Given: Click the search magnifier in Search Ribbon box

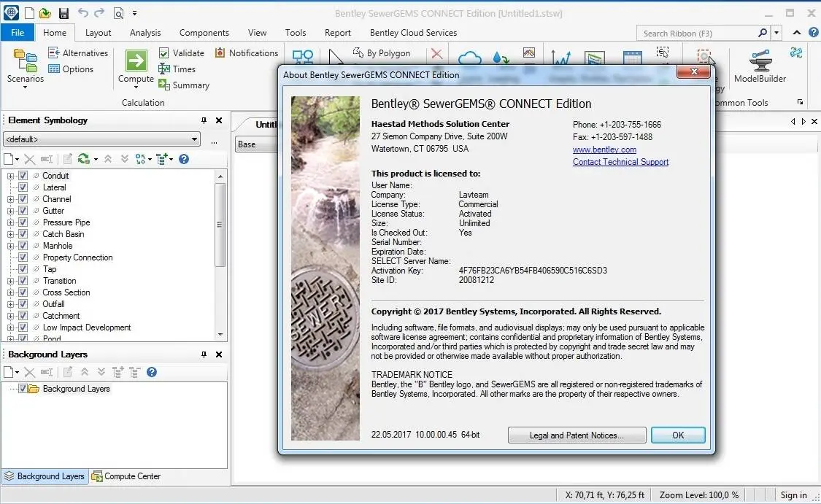Looking at the screenshot, I should tap(763, 33).
